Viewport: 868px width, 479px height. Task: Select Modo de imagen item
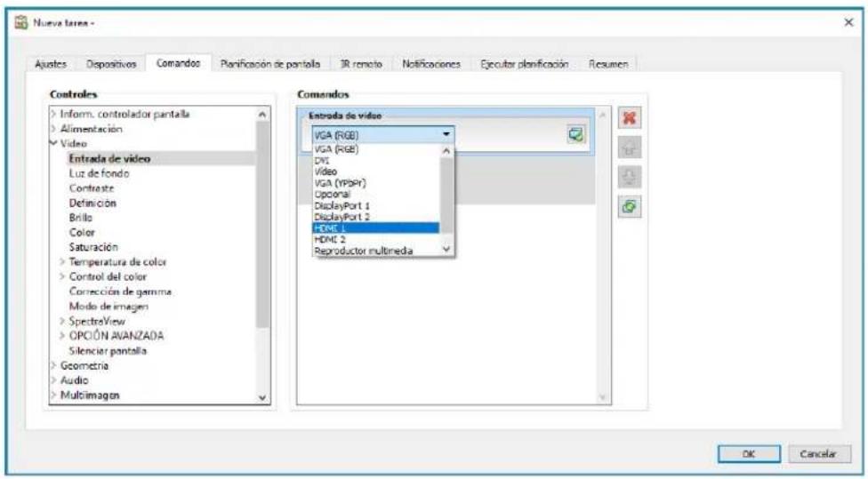click(x=108, y=307)
